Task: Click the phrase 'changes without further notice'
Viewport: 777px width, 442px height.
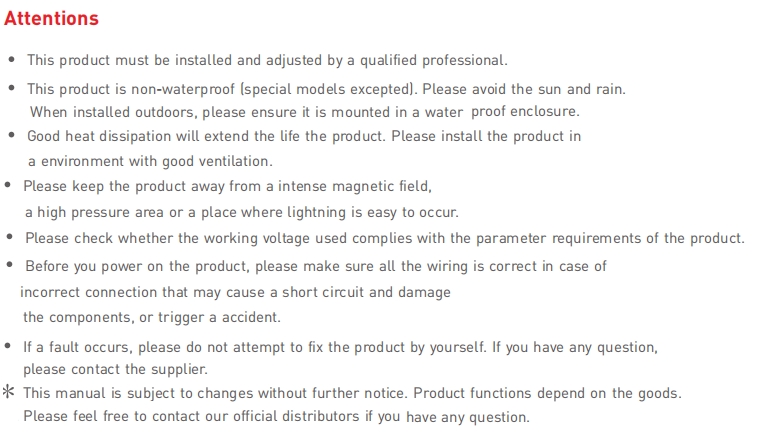Action: [x=301, y=393]
